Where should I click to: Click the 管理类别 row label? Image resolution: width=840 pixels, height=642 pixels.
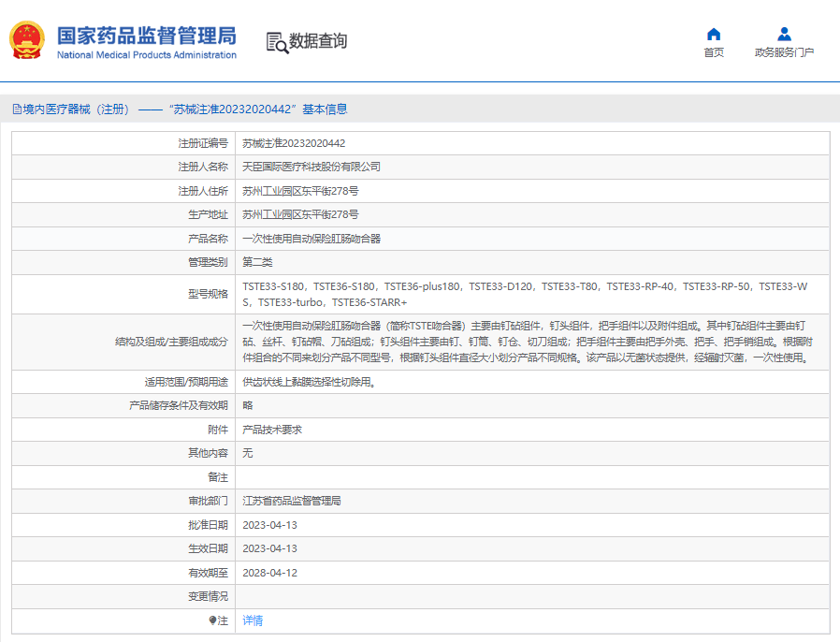click(x=208, y=262)
